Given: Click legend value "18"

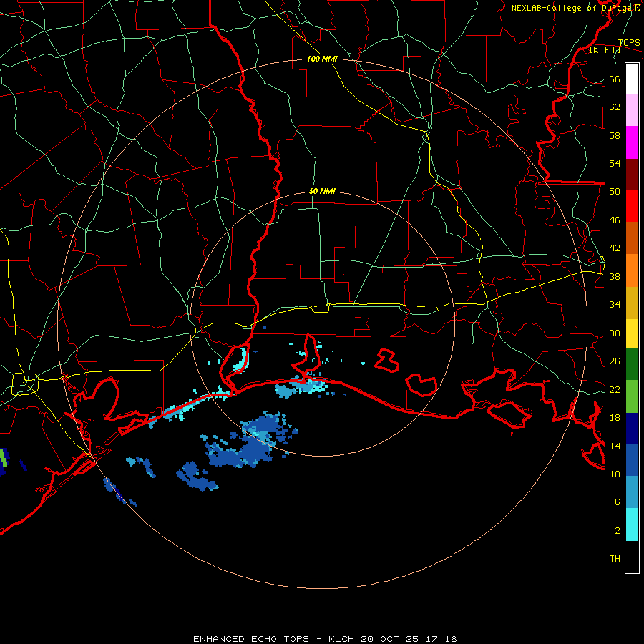Looking at the screenshot, I should click(x=615, y=418).
